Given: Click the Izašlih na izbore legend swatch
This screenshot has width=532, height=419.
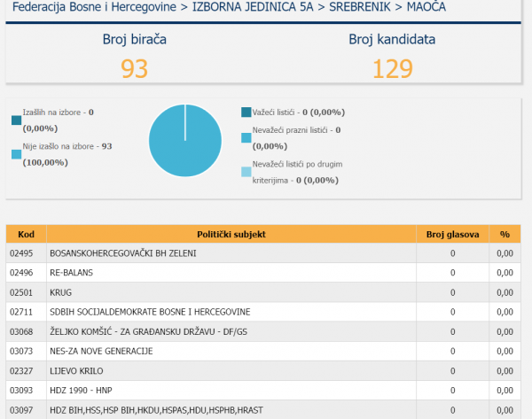Looking at the screenshot, I should 16,120.
